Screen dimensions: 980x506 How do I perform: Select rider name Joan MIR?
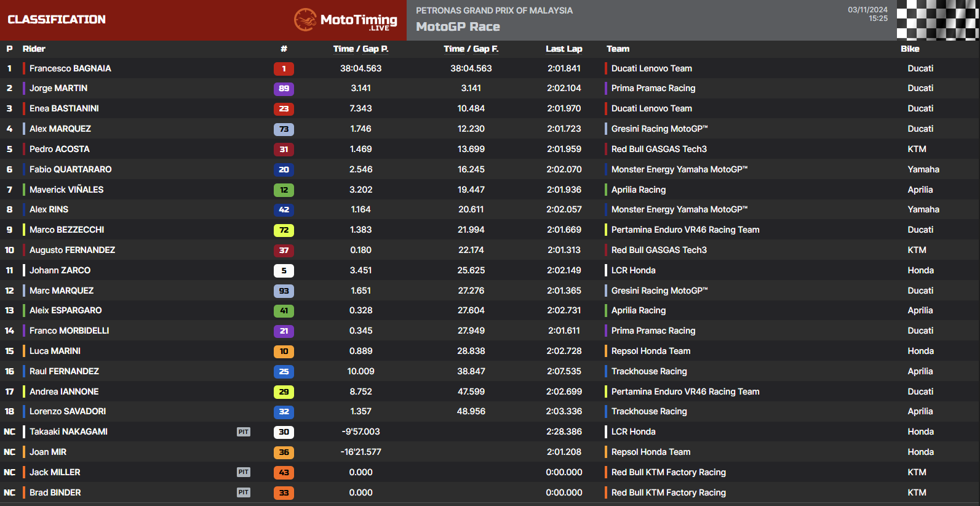coord(48,452)
